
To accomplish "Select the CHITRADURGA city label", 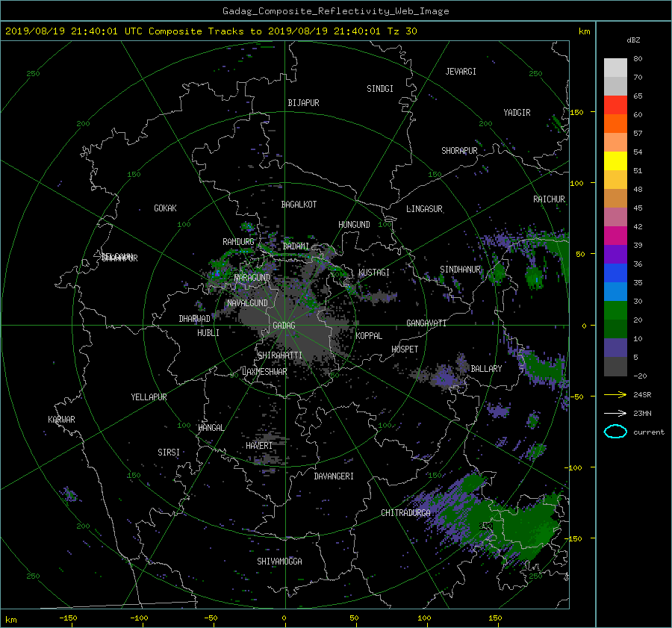I will (x=405, y=513).
